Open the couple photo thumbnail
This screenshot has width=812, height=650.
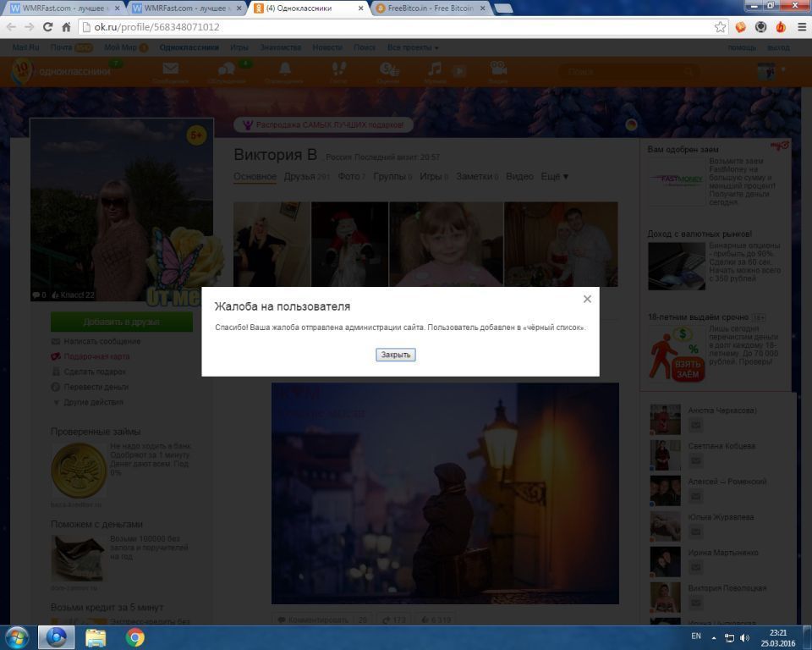tap(562, 244)
